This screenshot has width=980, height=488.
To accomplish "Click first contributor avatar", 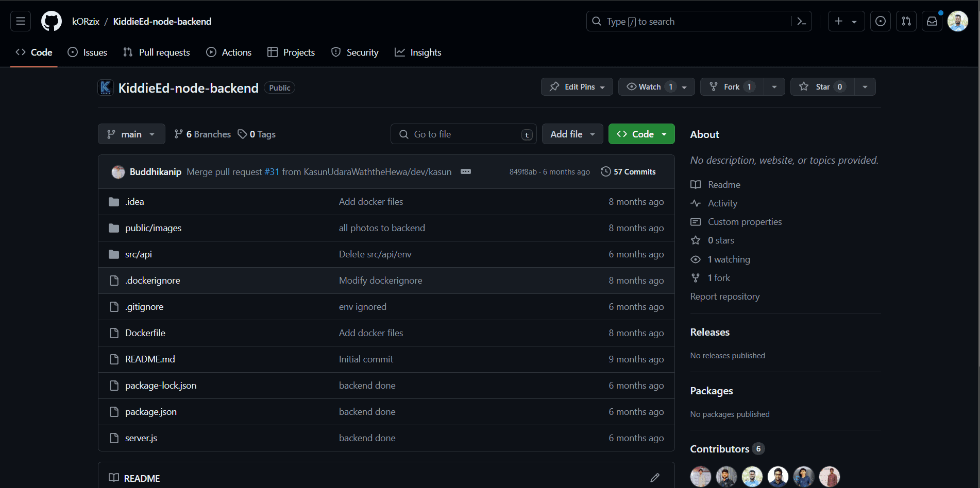I will click(701, 477).
